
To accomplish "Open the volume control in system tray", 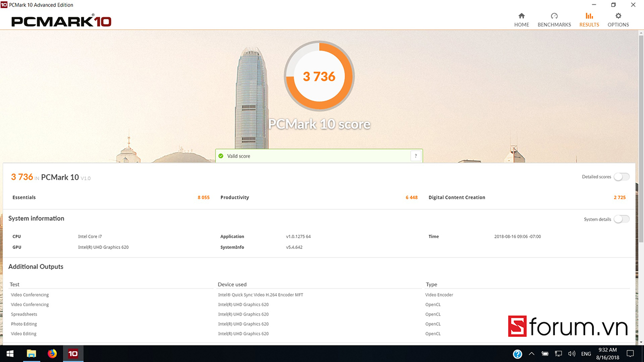I will click(x=572, y=354).
